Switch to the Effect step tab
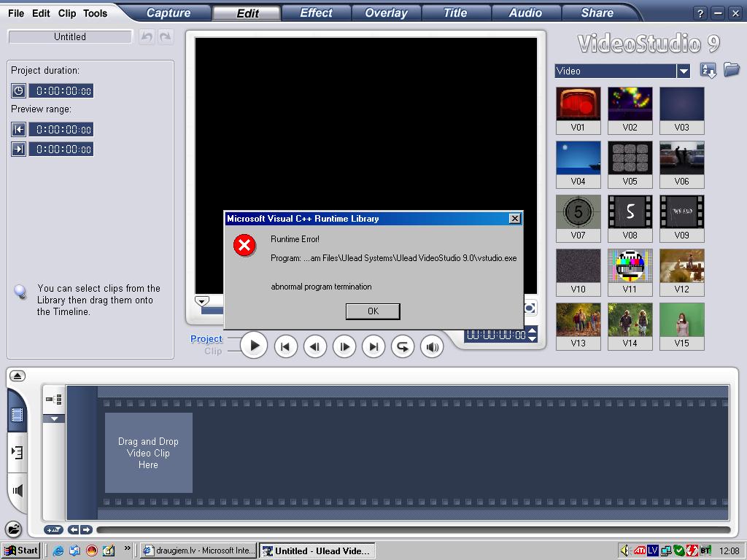 [316, 13]
